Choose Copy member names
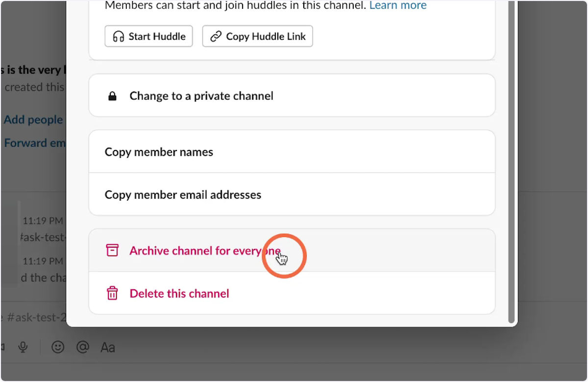The height and width of the screenshot is (382, 588). click(292, 152)
